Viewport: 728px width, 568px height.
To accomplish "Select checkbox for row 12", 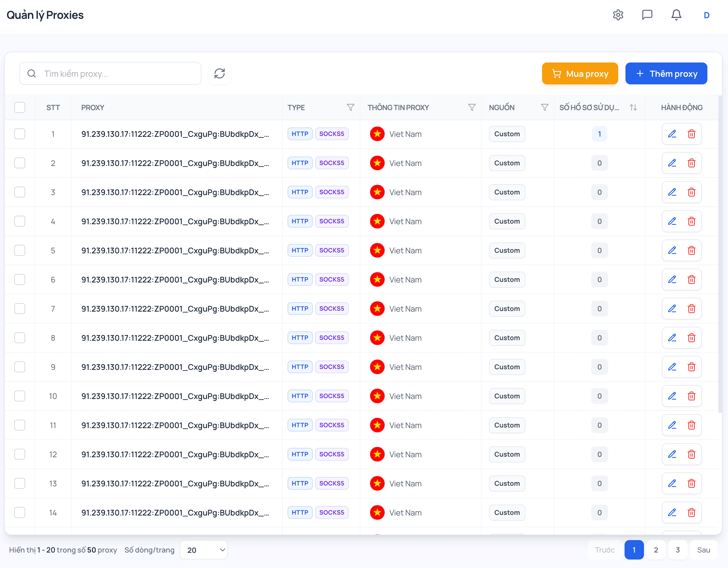I will pos(20,454).
